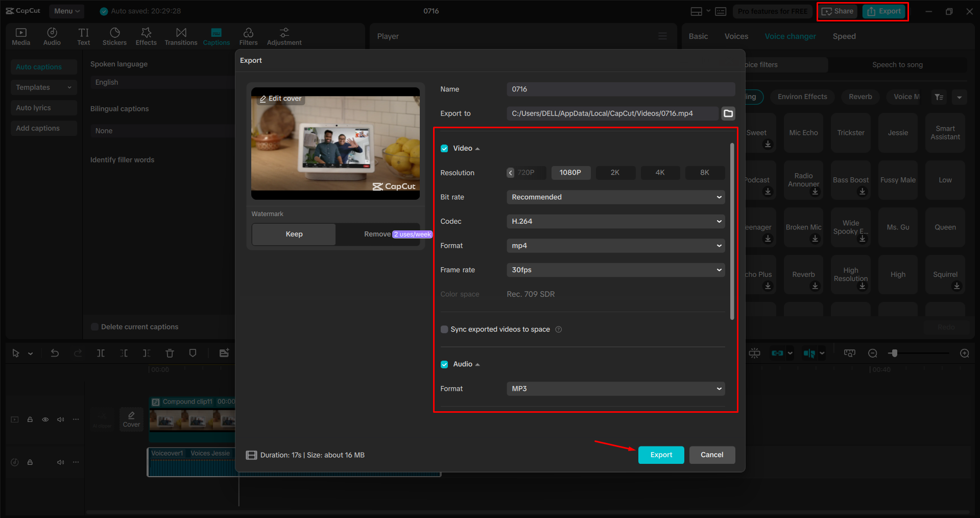Enable Sync exported videos to space
Screen dimensions: 980x518
tap(444, 329)
